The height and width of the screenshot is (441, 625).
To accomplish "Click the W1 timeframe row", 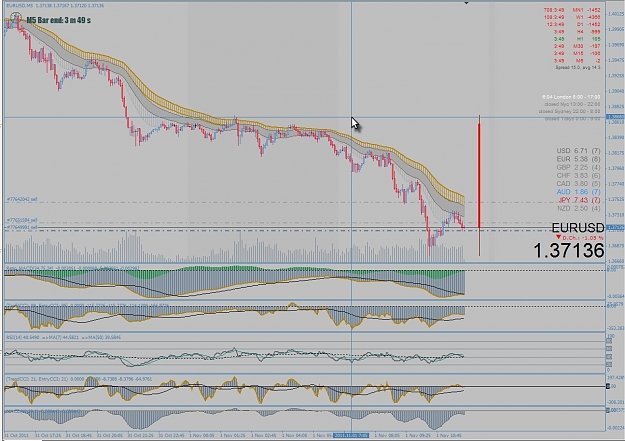I will pos(572,17).
